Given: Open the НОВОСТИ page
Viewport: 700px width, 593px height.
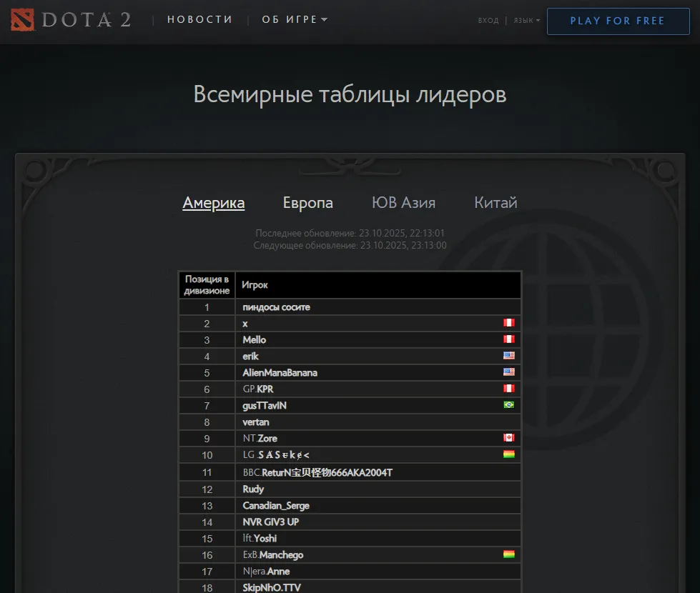Looking at the screenshot, I should [x=199, y=19].
